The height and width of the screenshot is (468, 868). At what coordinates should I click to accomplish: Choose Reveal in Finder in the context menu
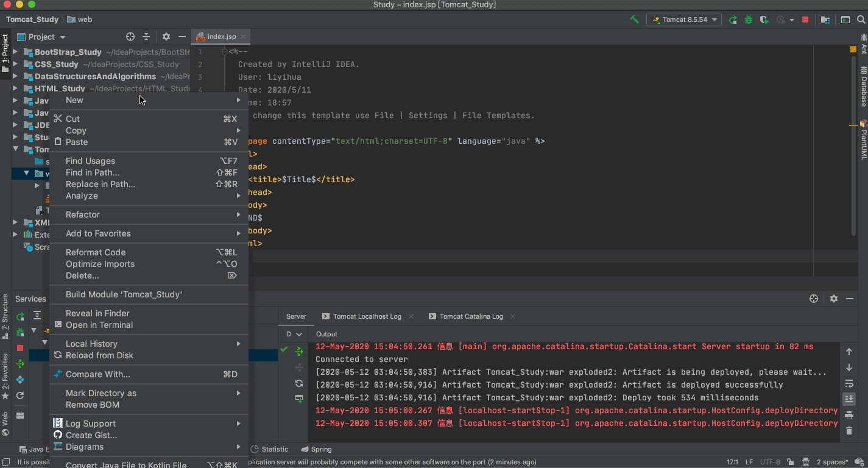point(149,313)
